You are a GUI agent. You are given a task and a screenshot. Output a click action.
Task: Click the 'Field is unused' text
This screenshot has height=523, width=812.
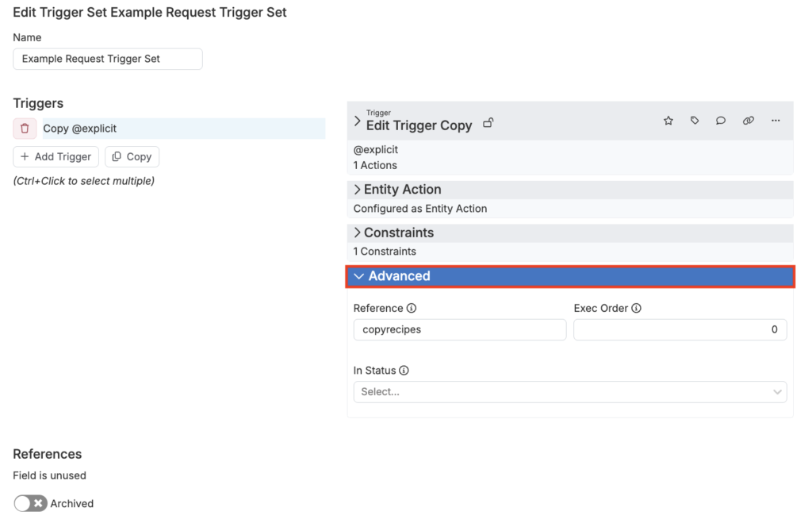(50, 475)
